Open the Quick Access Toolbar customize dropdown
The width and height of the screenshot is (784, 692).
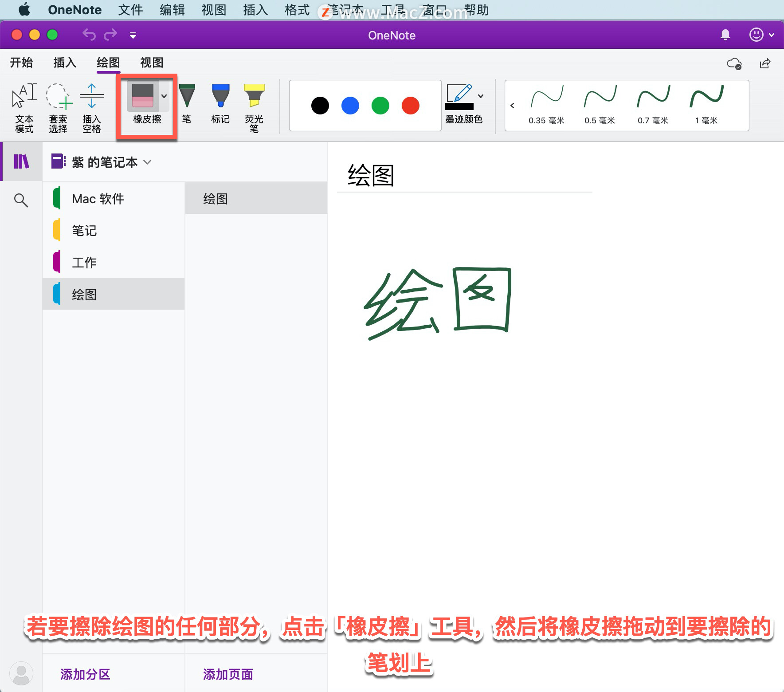point(133,35)
